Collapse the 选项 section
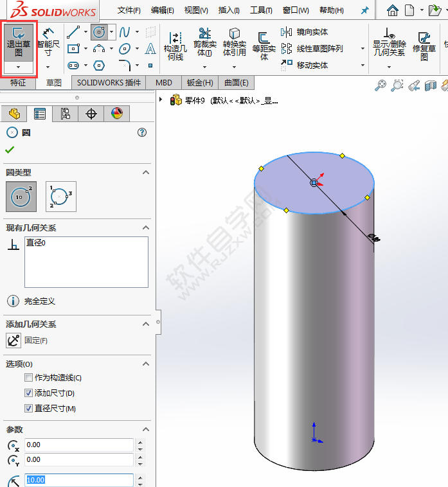 pyautogui.click(x=146, y=364)
